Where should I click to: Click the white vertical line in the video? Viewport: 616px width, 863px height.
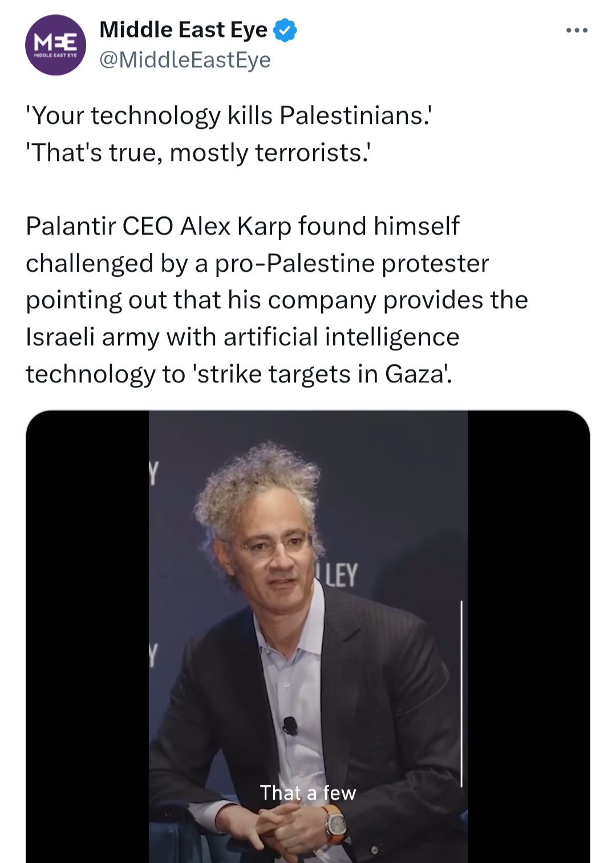point(461,693)
